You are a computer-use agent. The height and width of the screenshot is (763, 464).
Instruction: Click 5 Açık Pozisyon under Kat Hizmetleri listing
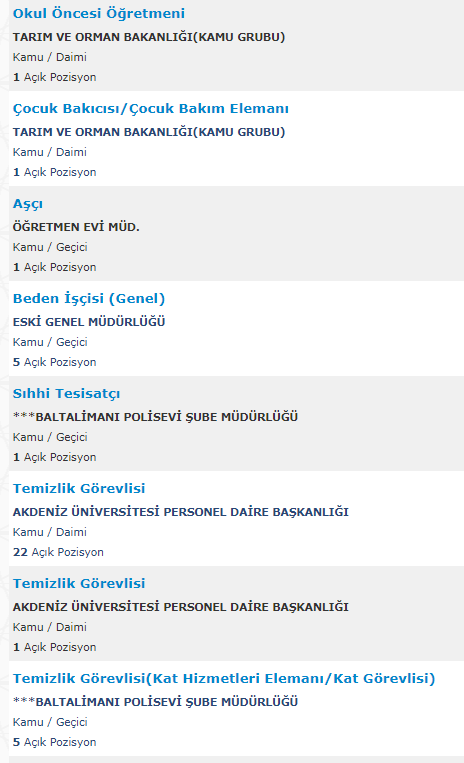pos(54,743)
